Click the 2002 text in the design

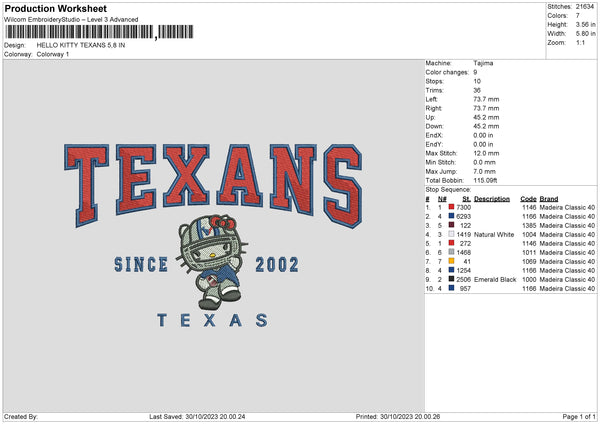pos(277,264)
